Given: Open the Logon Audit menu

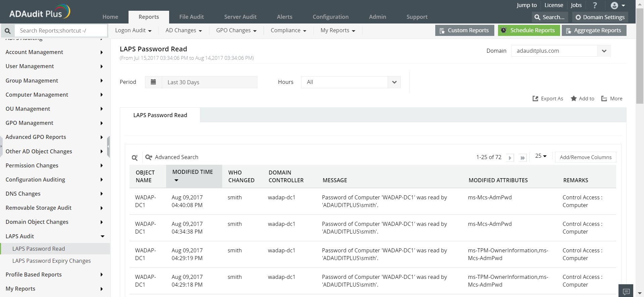Looking at the screenshot, I should pyautogui.click(x=133, y=31).
